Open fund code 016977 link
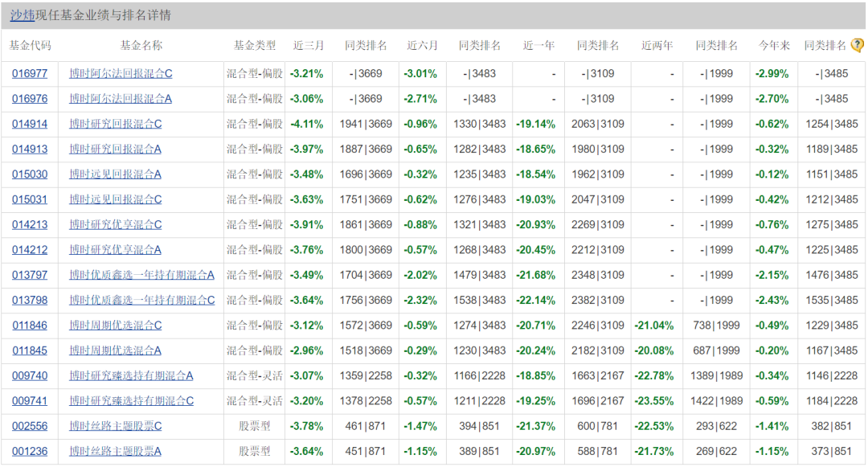 coord(30,74)
